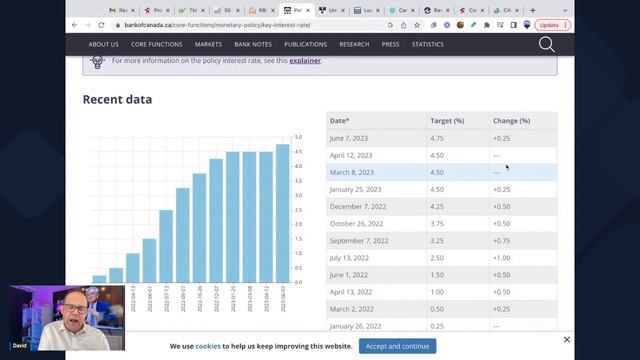The height and width of the screenshot is (360, 640).
Task: Click the 1.50 target value
Action: (437, 275)
